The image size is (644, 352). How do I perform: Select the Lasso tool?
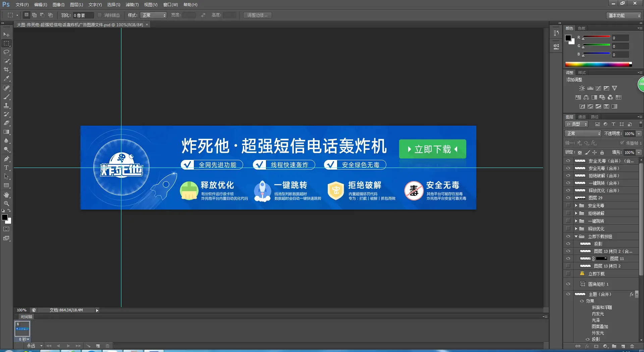6,52
